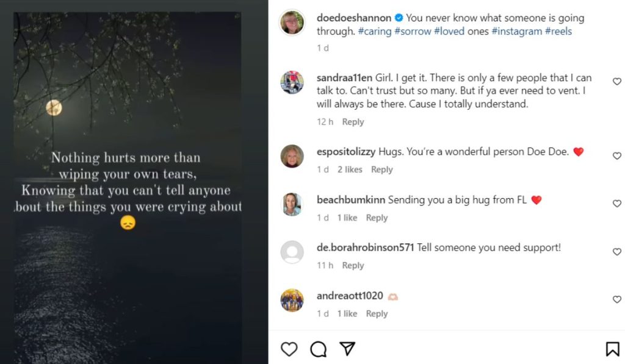Reply to sandraa11en's comment
The image size is (625, 364).
coord(353,121)
